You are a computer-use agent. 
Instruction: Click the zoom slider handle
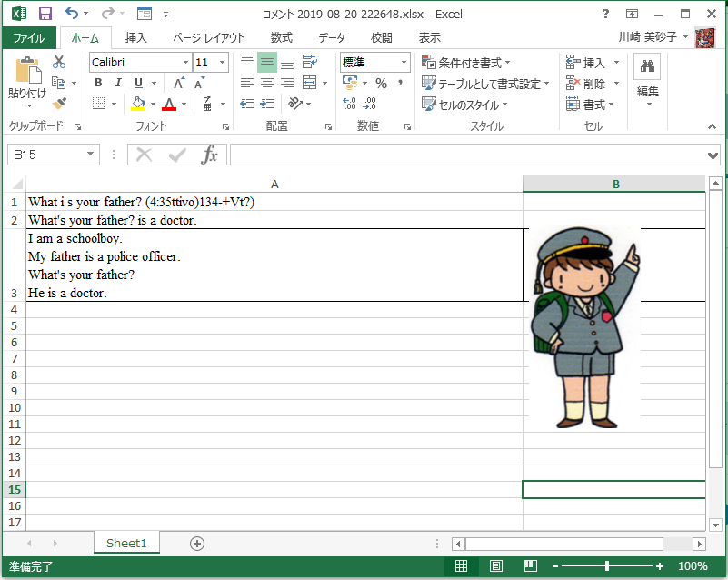607,566
